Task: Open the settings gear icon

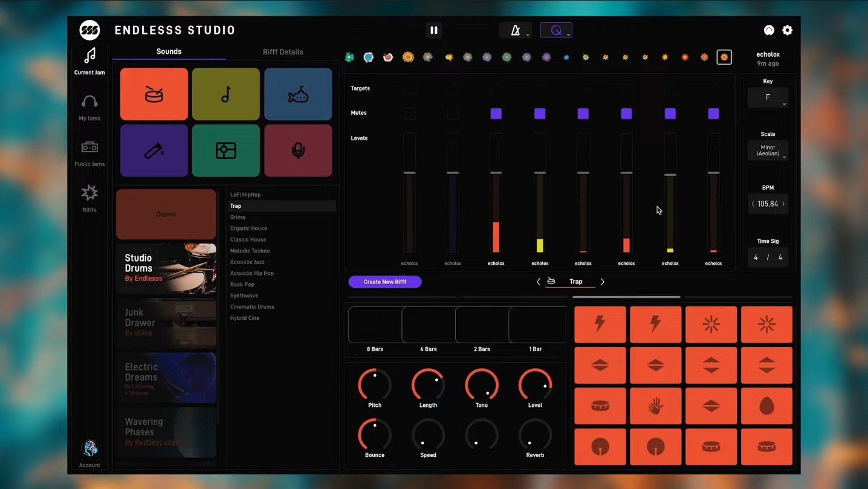Action: coord(787,30)
